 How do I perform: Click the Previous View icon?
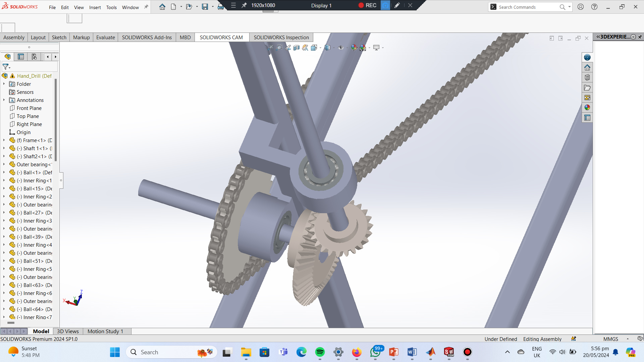[x=288, y=48]
